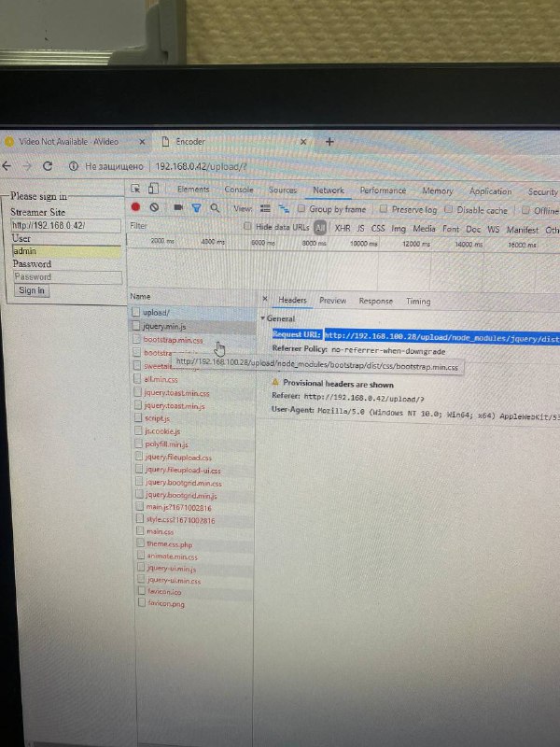Filter requests by Manifest
This screenshot has height=747, width=560.
click(523, 230)
